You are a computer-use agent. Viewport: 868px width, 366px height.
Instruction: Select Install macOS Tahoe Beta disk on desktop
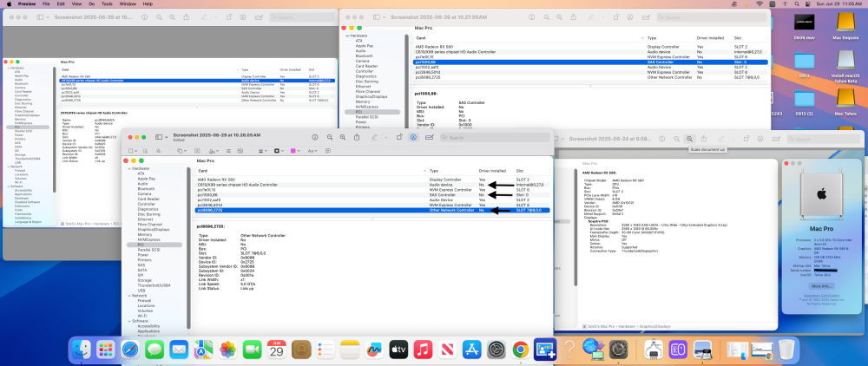click(845, 65)
